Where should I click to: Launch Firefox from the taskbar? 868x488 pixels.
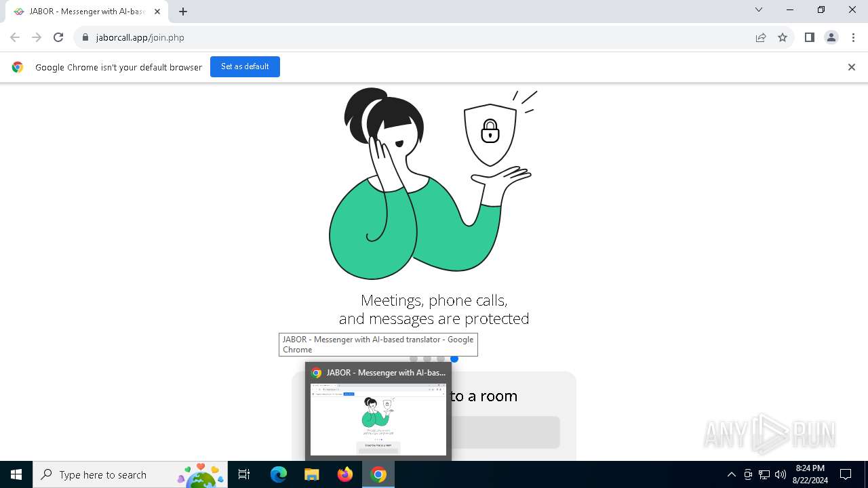click(x=345, y=474)
